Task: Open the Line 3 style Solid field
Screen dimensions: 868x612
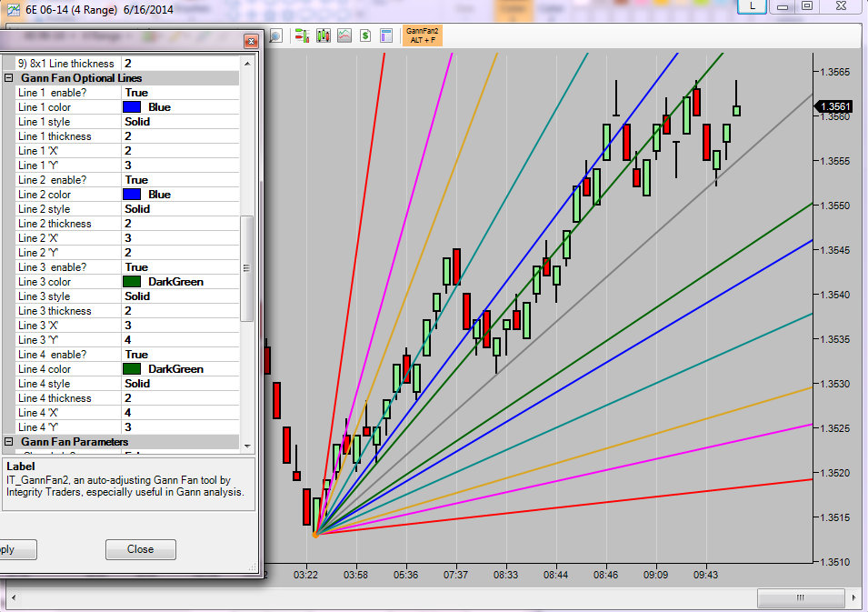Action: coord(181,296)
